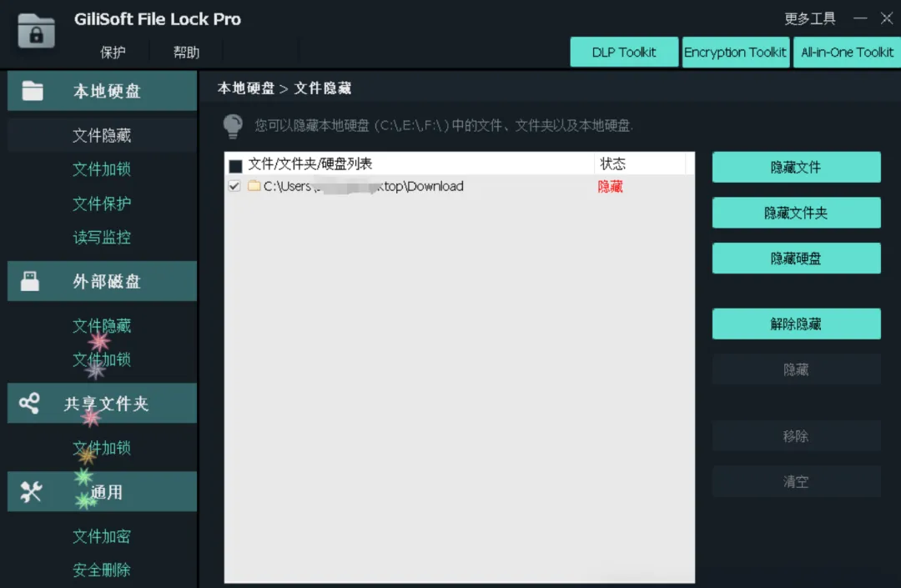The image size is (901, 588).
Task: Select 读写监控 in the sidebar
Action: coord(102,237)
